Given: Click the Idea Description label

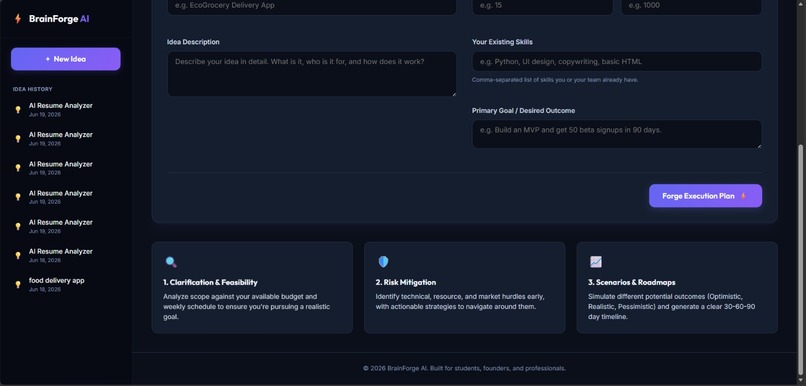Looking at the screenshot, I should click(x=193, y=42).
